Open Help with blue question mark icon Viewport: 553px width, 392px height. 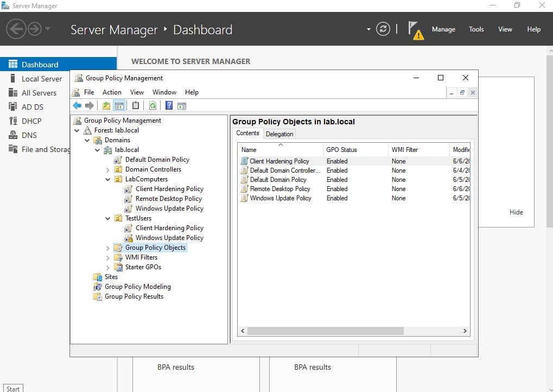[x=169, y=106]
